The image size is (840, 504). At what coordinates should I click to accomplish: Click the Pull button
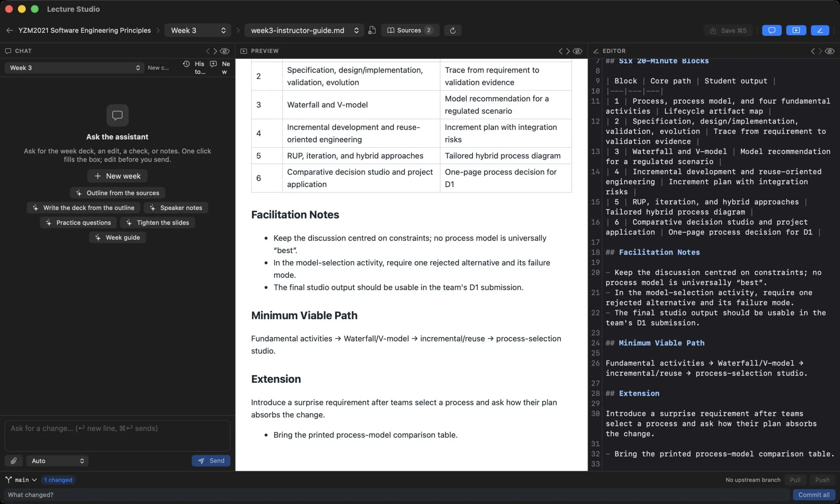795,480
